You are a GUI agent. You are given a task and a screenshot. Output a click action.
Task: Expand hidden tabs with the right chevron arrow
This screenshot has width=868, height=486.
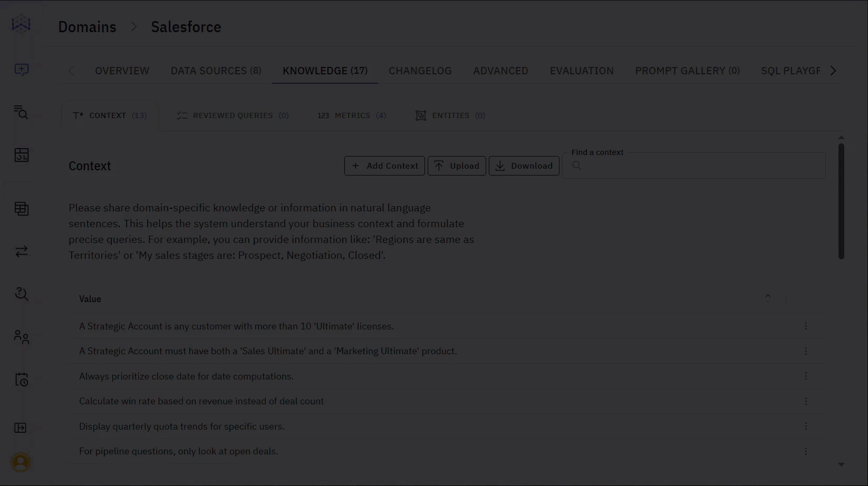[x=833, y=70]
